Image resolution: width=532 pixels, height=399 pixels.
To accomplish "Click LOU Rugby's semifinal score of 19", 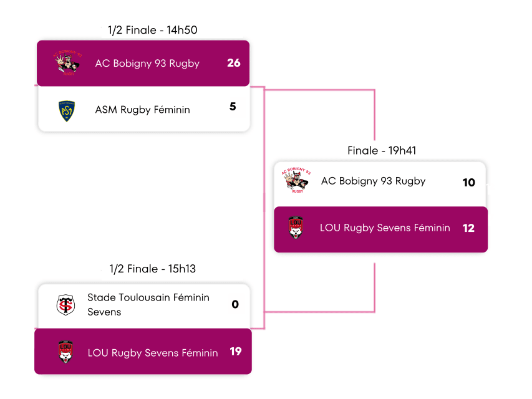I will (235, 352).
